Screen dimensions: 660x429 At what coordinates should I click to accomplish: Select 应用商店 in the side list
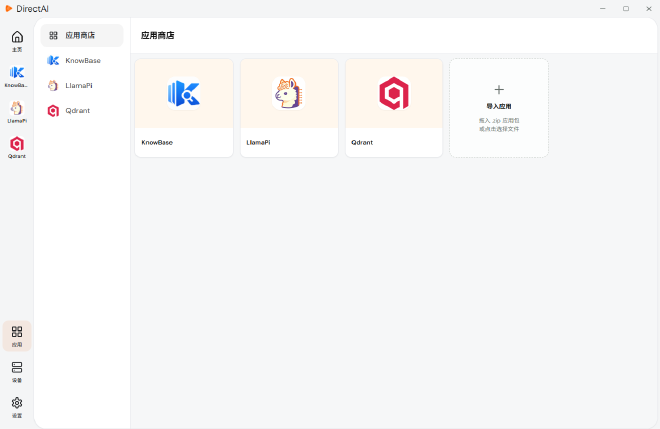coord(82,35)
